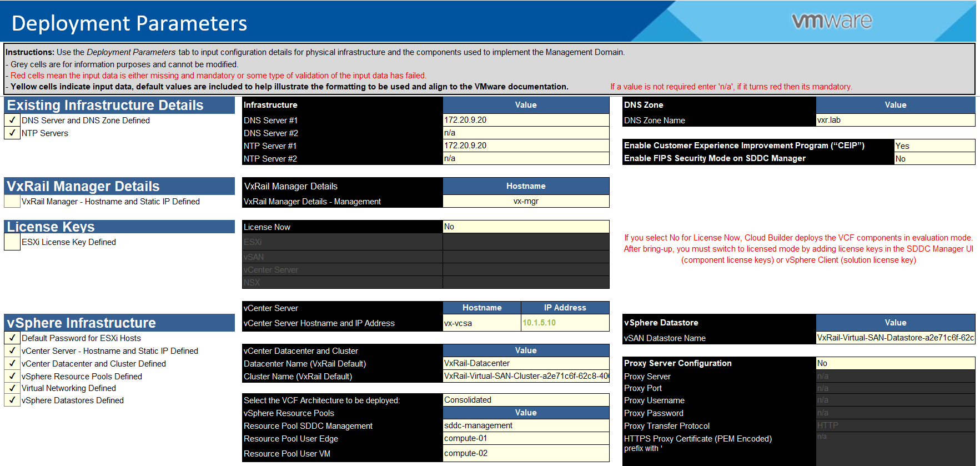This screenshot has width=980, height=466.
Task: Toggle vSphere Datastores Defined checkbox
Action: (x=12, y=400)
